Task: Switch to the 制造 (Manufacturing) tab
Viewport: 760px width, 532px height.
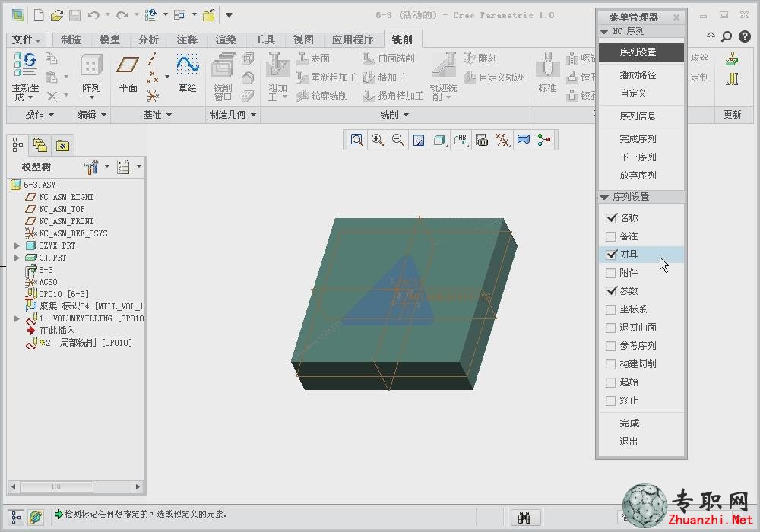Action: pos(71,40)
